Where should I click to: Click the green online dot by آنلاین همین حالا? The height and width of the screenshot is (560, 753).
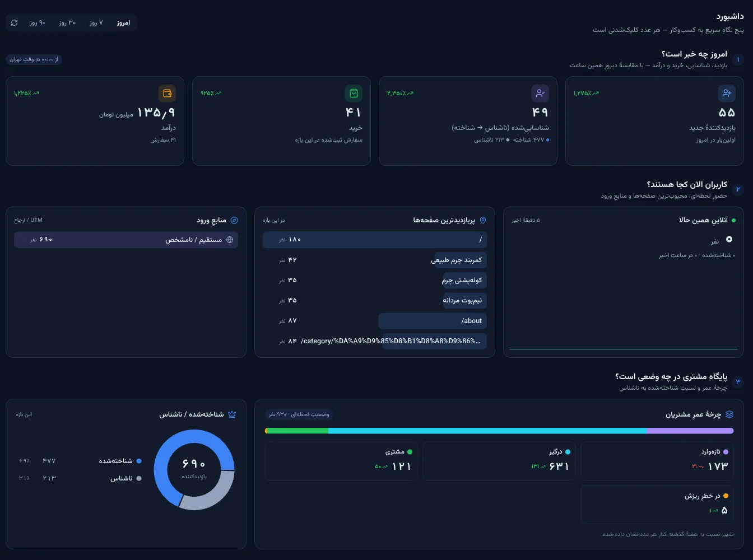tap(733, 220)
